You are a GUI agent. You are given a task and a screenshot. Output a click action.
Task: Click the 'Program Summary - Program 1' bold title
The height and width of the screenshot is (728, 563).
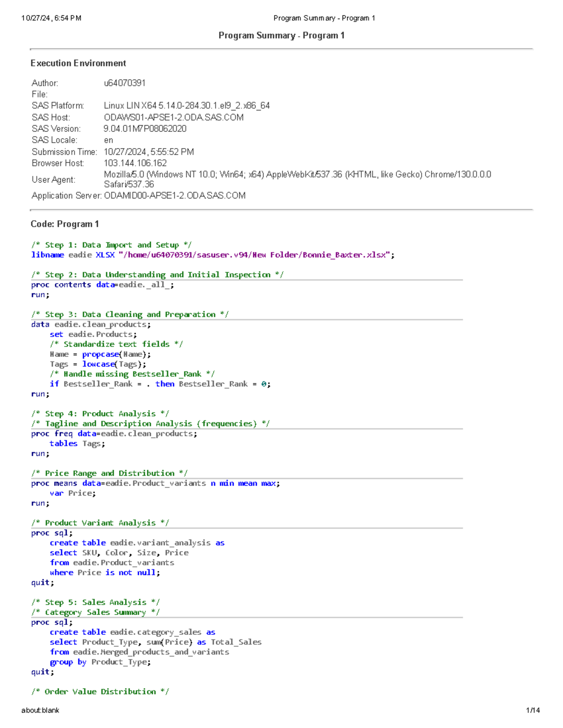(x=281, y=36)
